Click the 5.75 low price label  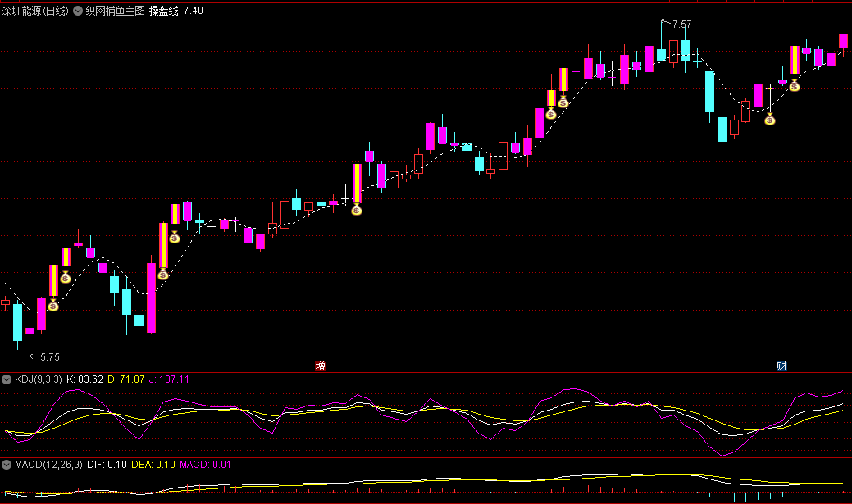(50, 356)
